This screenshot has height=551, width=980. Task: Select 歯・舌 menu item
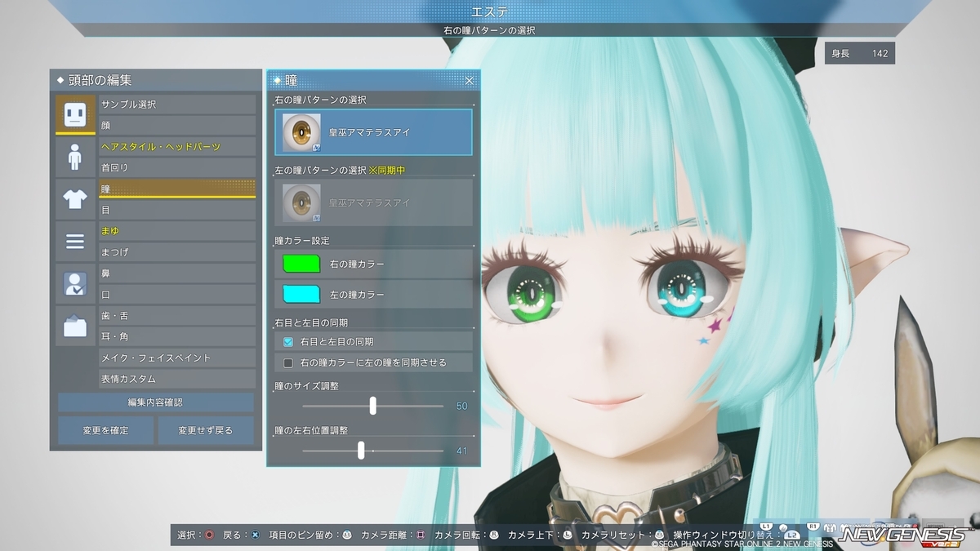[x=177, y=316]
